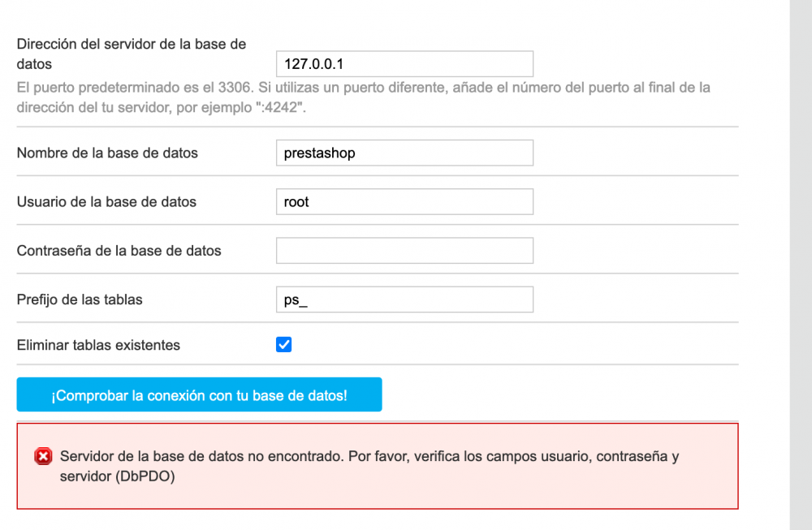Click the Prefijo de las tablas label
812x530 pixels.
click(x=78, y=299)
